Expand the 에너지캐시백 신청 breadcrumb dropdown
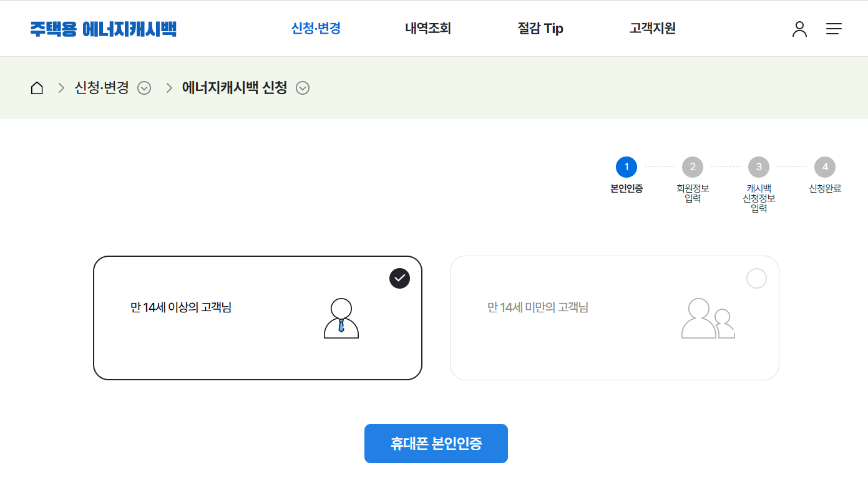Screen dimensions: 868x495 [303, 88]
